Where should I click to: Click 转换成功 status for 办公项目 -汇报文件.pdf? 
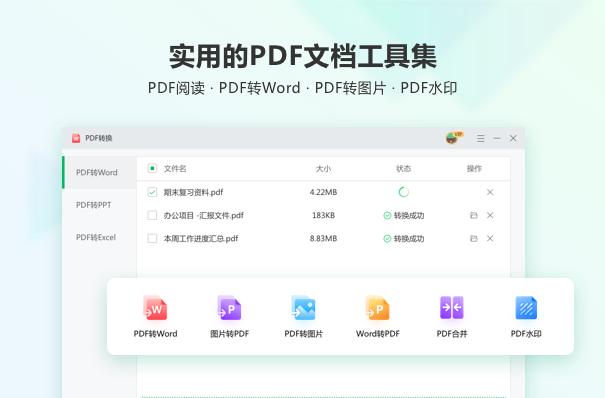409,216
